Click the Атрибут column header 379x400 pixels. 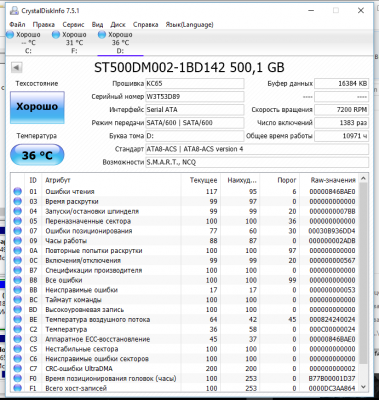click(x=111, y=180)
